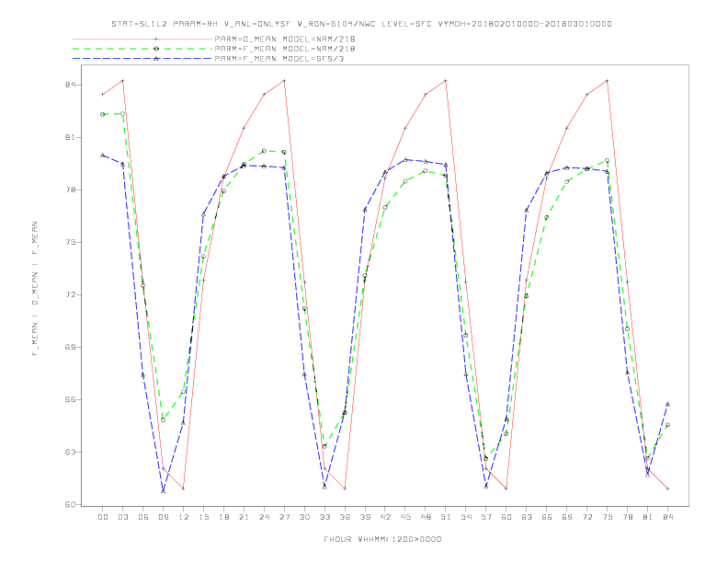728x563 pixels.
Task: Click the blue dashed legend line sample
Action: point(142,59)
